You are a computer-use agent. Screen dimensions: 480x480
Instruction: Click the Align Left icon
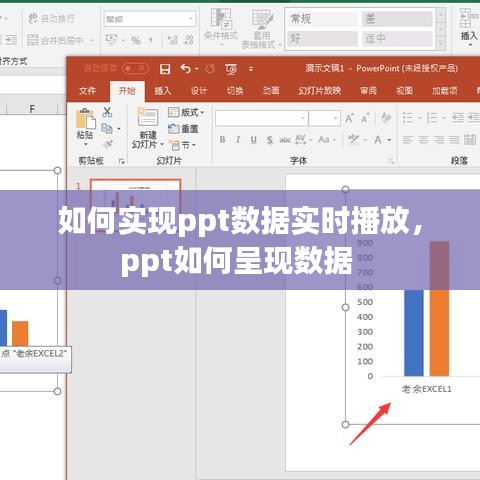pos(408,140)
